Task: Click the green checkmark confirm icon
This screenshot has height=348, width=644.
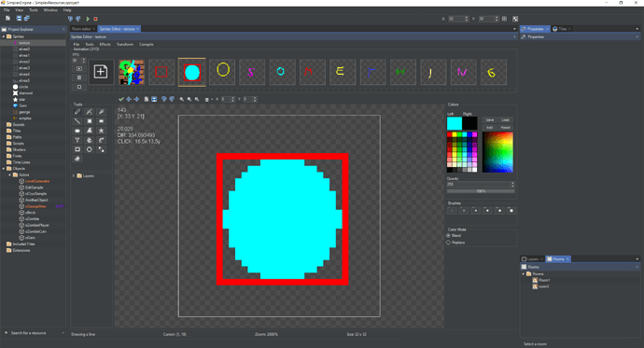Action: (120, 99)
